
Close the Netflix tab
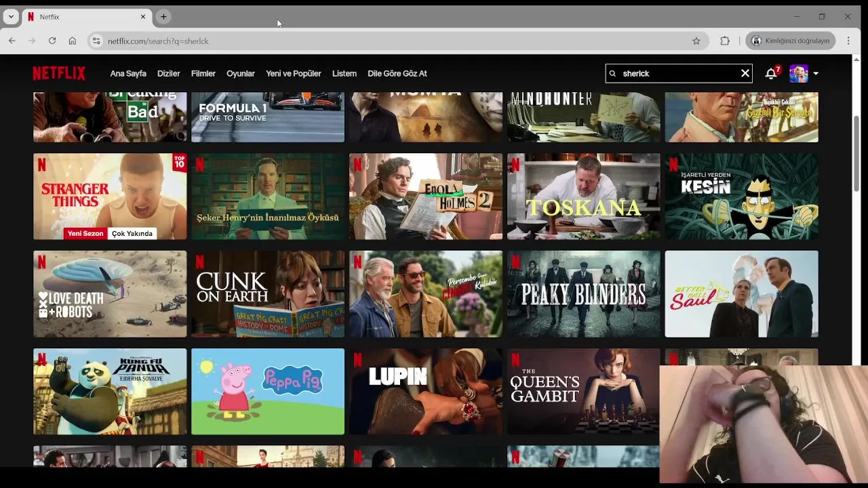pos(143,16)
